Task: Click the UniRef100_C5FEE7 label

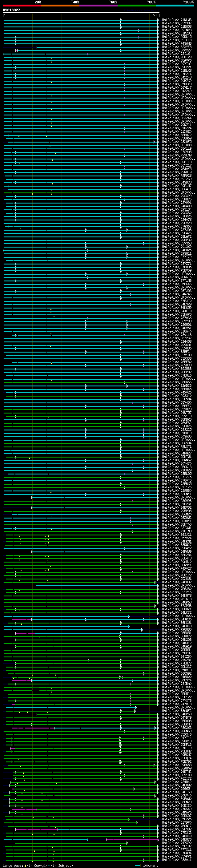Action: coord(177,406)
